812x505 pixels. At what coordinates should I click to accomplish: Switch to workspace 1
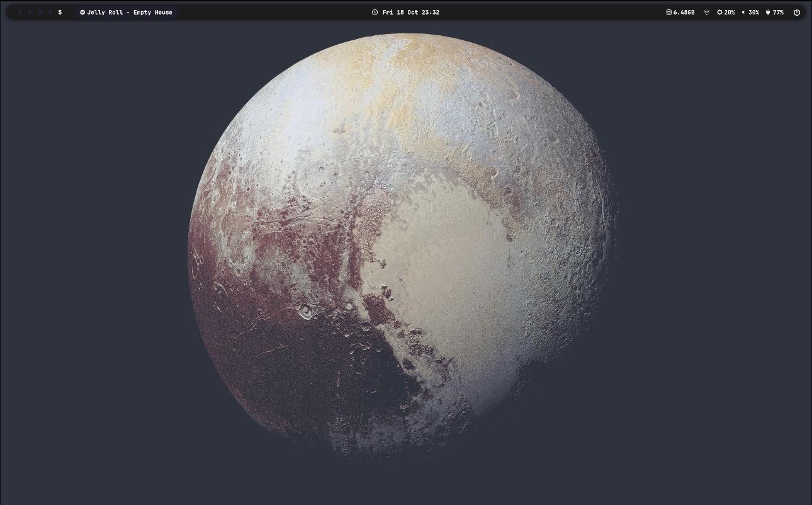20,12
